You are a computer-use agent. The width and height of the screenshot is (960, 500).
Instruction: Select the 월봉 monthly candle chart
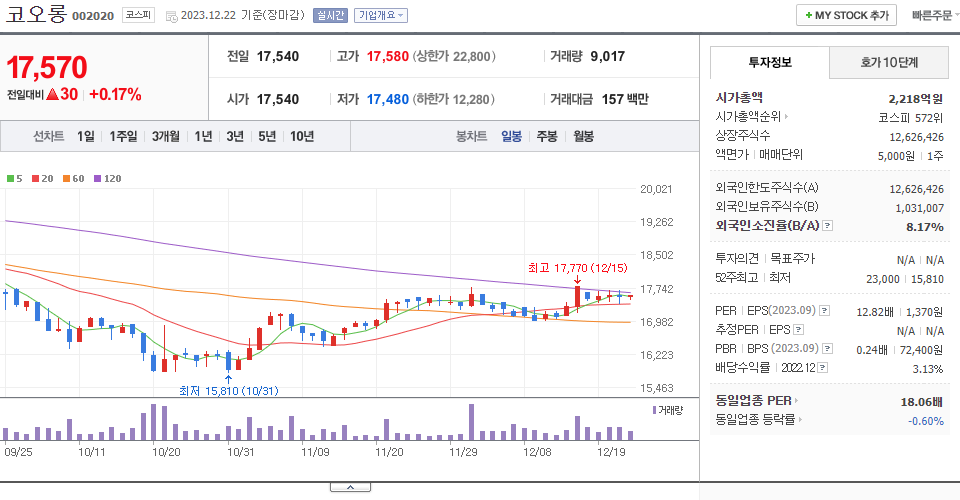(583, 136)
